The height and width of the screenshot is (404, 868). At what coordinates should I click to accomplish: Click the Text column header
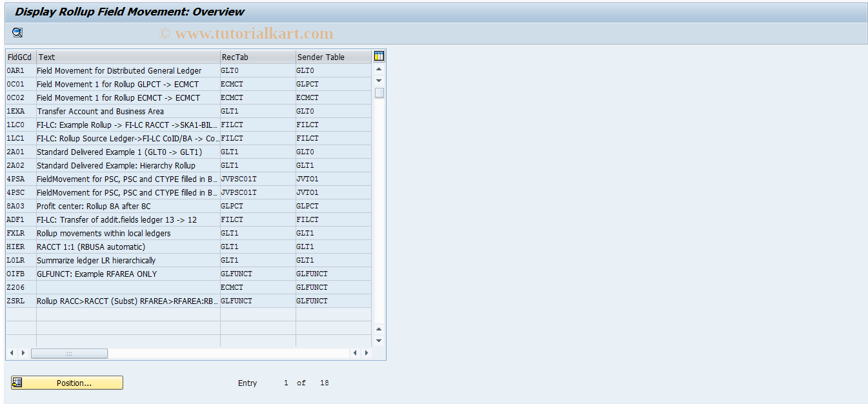coord(128,57)
